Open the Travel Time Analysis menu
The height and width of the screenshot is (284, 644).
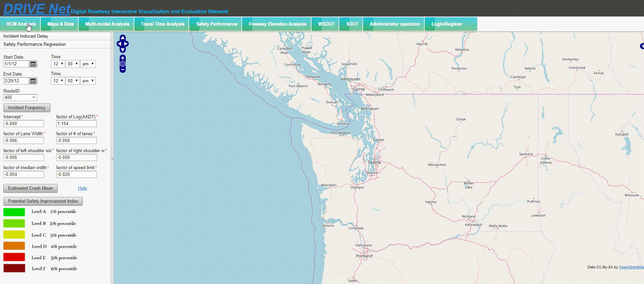[162, 24]
